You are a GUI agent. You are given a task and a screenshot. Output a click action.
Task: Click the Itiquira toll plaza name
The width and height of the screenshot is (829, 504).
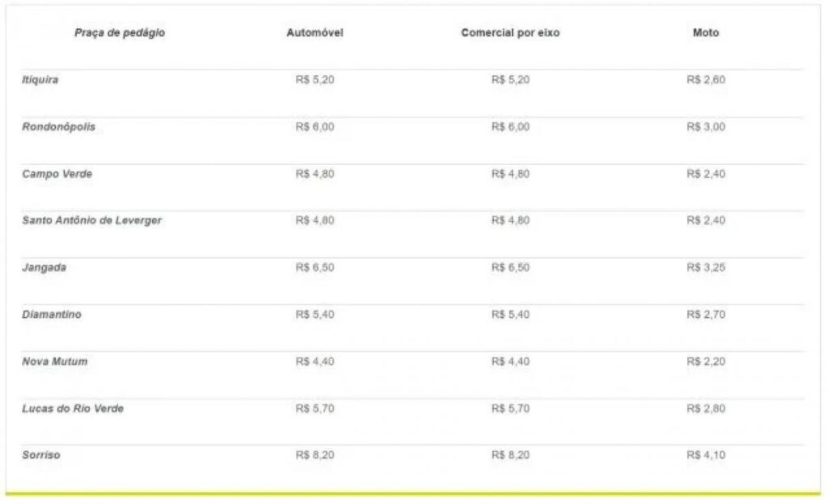click(40, 80)
